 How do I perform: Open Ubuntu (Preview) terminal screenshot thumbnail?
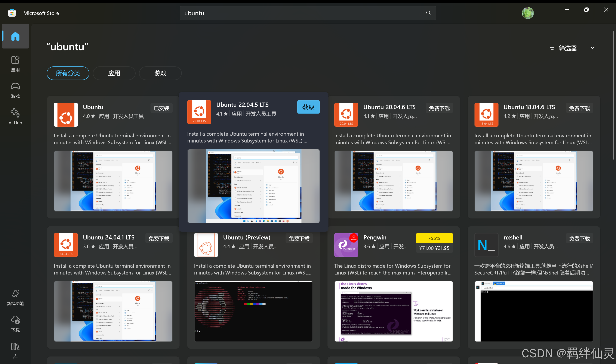253,311
